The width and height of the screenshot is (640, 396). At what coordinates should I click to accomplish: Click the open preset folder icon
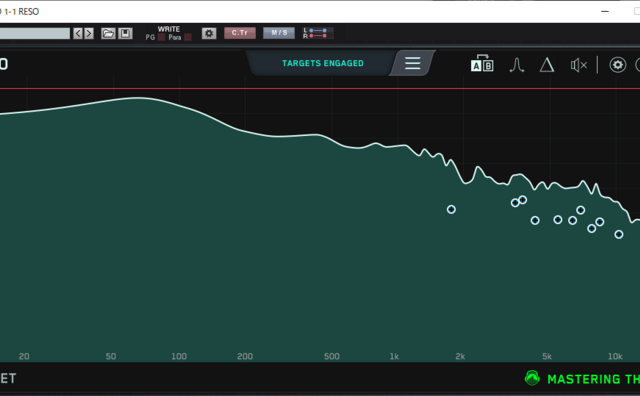108,33
